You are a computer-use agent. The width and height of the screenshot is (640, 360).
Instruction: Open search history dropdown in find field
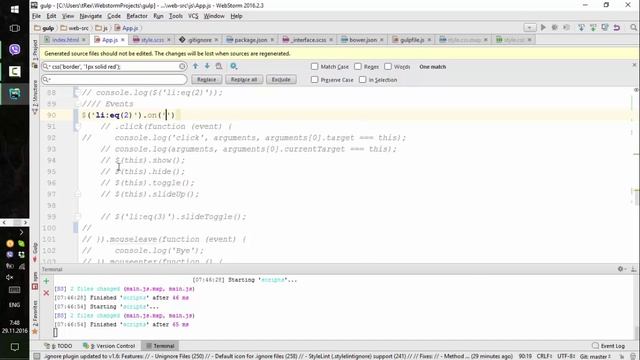(46, 66)
